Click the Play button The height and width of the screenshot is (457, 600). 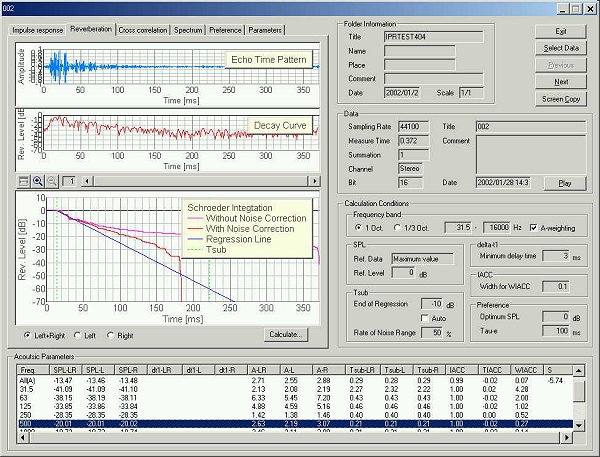click(x=565, y=183)
